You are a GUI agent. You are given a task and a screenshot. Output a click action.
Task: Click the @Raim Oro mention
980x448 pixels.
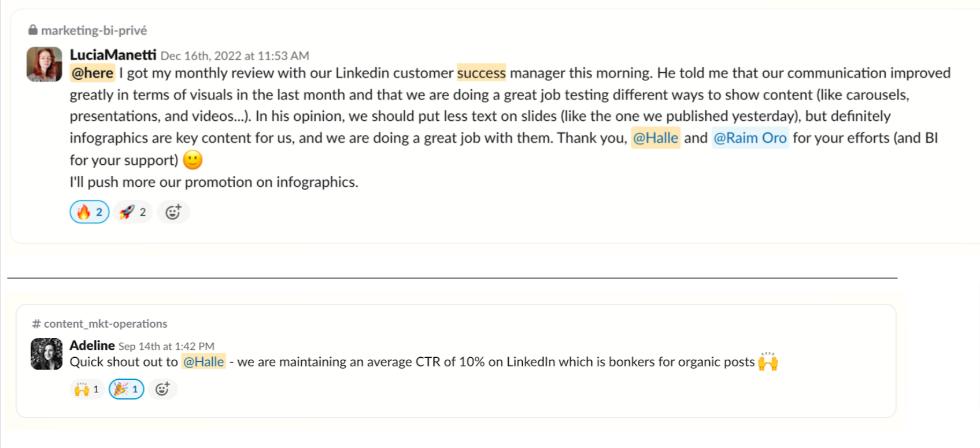pyautogui.click(x=750, y=138)
